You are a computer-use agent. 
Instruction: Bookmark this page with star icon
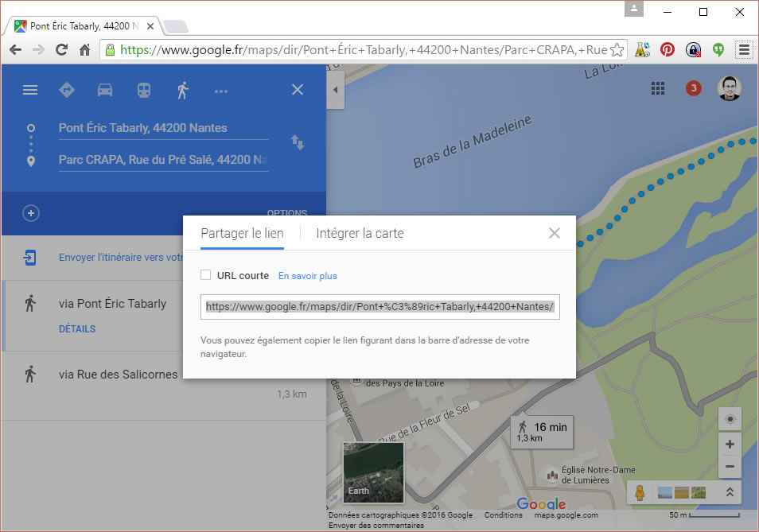[617, 50]
